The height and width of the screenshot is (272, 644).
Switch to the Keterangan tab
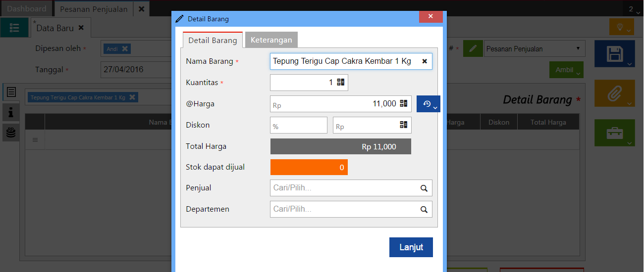click(271, 40)
